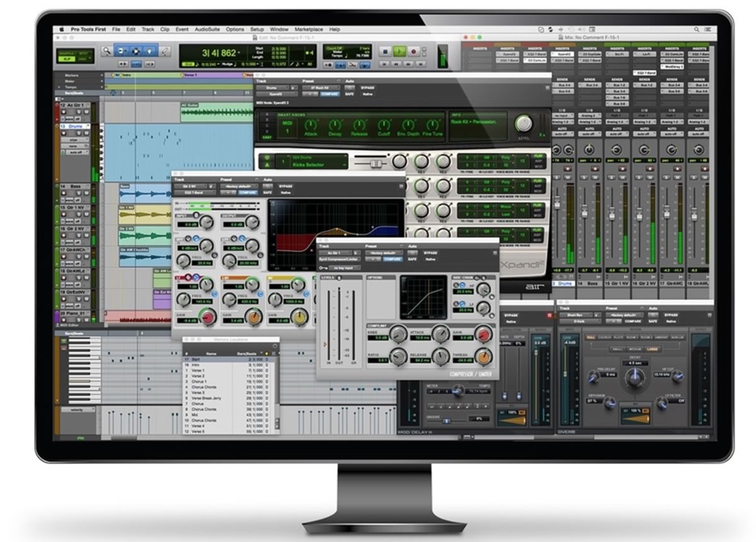The height and width of the screenshot is (542, 756).
Task: Open the Dyn3 Compressor/Limiter plug-in selector
Action: tap(340, 259)
